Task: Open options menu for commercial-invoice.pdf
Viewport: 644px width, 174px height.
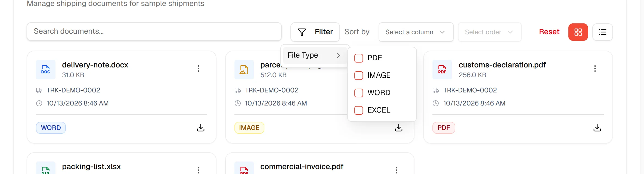Action: tap(397, 170)
